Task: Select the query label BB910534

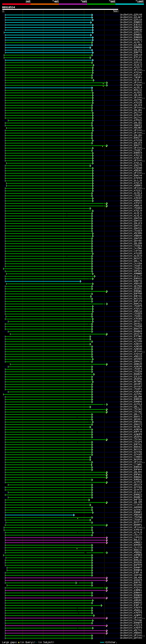Action: pos(8,7)
